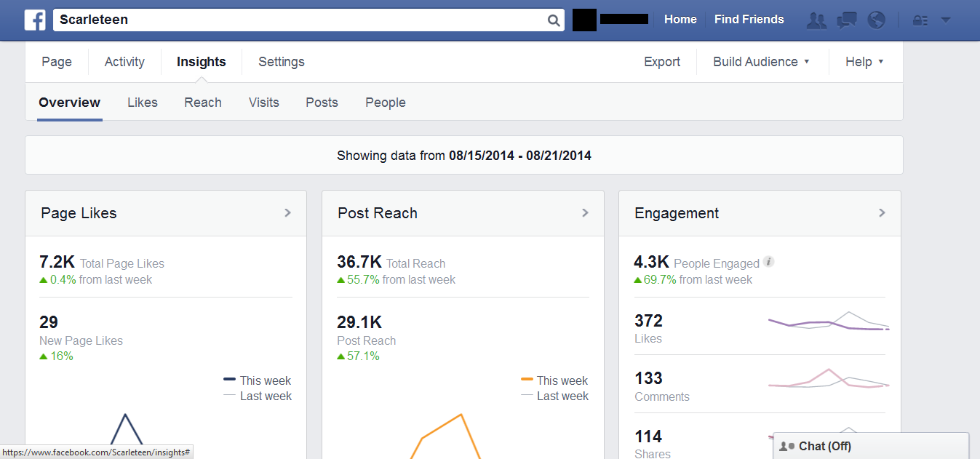Click the info icon beside People Engaged
Image resolution: width=980 pixels, height=459 pixels.
[x=769, y=262]
